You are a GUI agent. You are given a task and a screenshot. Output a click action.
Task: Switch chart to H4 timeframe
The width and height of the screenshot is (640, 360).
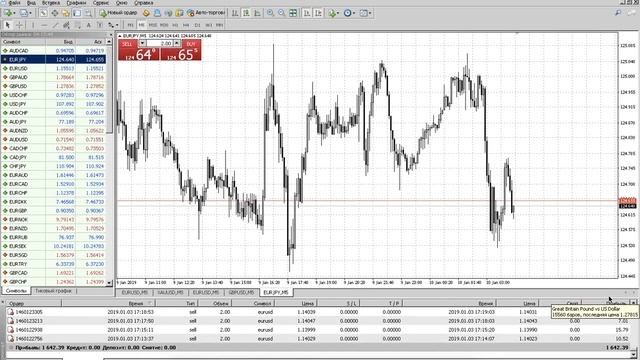(x=186, y=25)
